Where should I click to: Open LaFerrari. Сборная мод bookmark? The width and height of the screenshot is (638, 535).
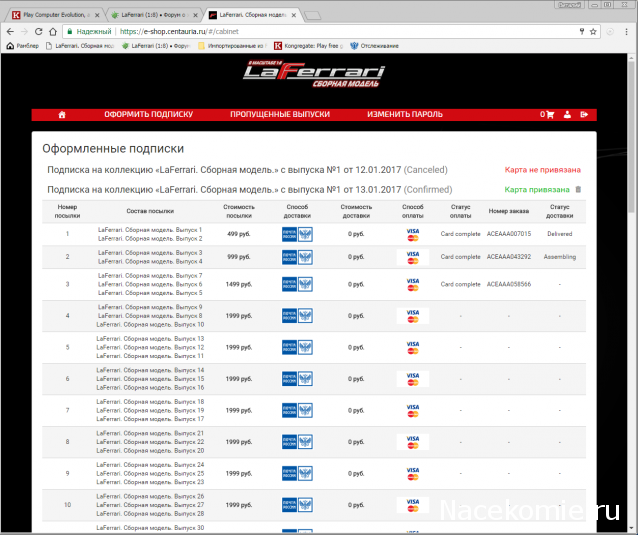(x=80, y=46)
